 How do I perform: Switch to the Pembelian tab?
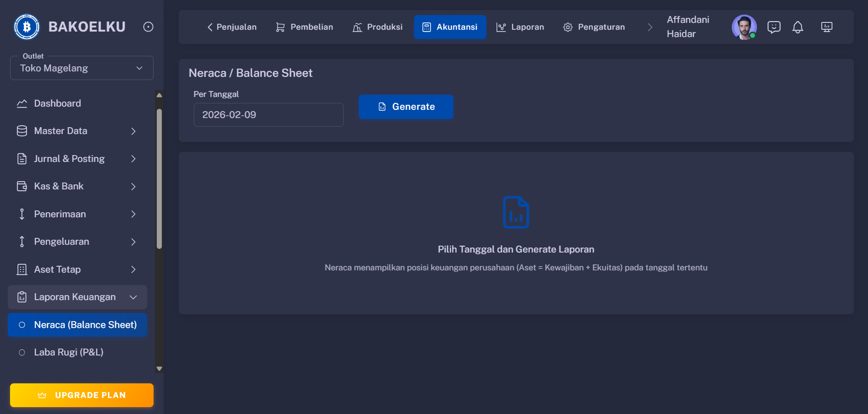pos(304,27)
